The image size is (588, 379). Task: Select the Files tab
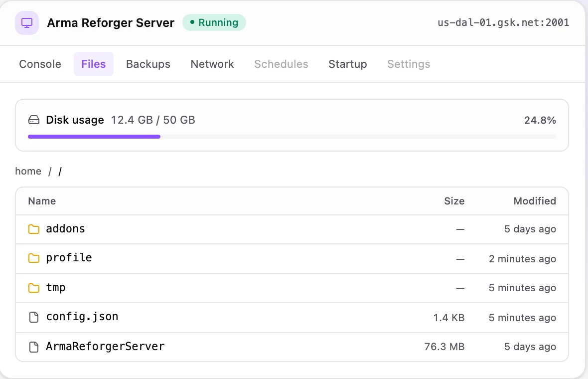[x=93, y=64]
